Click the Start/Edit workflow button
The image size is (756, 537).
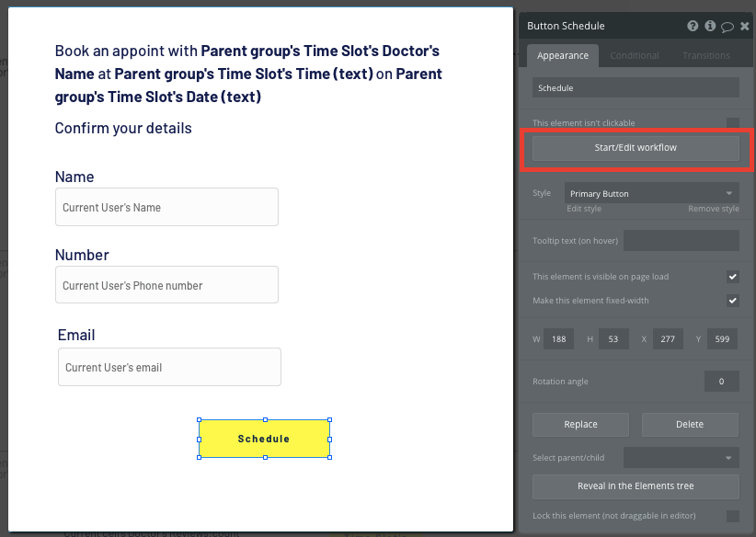tap(636, 148)
